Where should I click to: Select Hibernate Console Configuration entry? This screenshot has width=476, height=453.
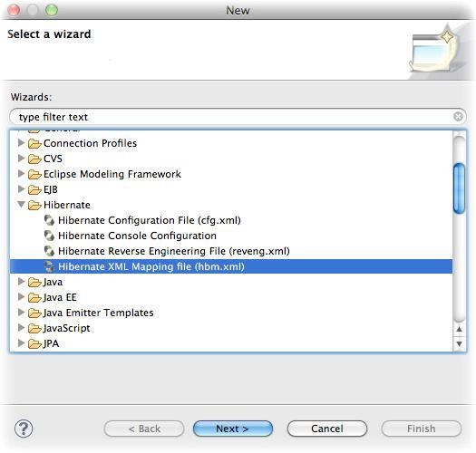tap(137, 236)
